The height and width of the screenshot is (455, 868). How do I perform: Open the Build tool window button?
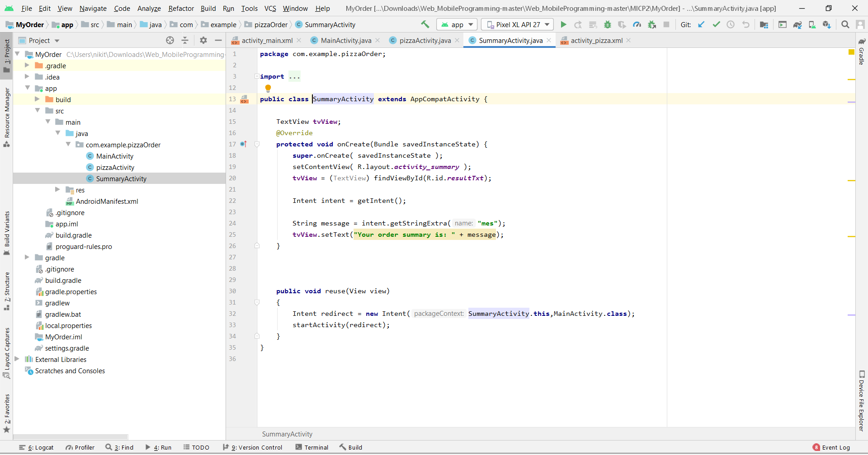pos(351,447)
